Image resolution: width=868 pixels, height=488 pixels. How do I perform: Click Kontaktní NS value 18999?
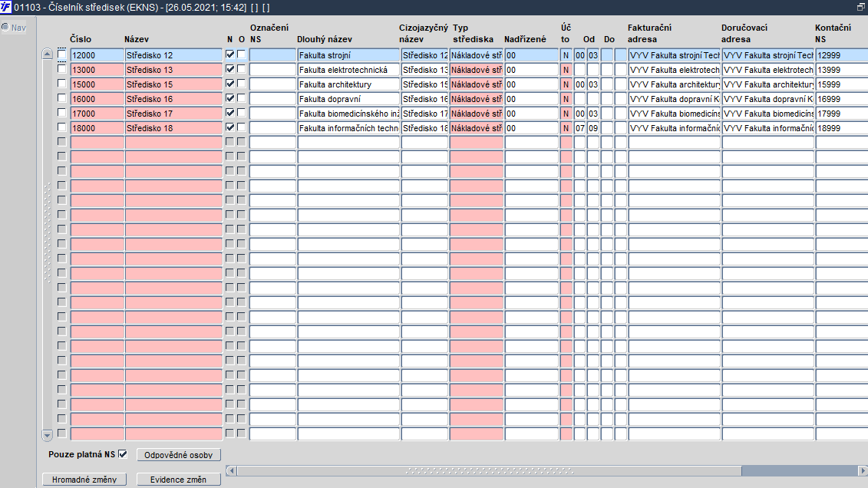(x=841, y=128)
